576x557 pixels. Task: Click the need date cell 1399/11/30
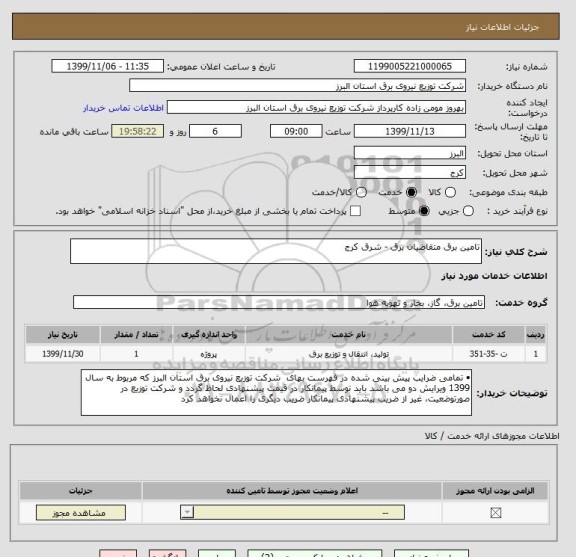coord(62,354)
